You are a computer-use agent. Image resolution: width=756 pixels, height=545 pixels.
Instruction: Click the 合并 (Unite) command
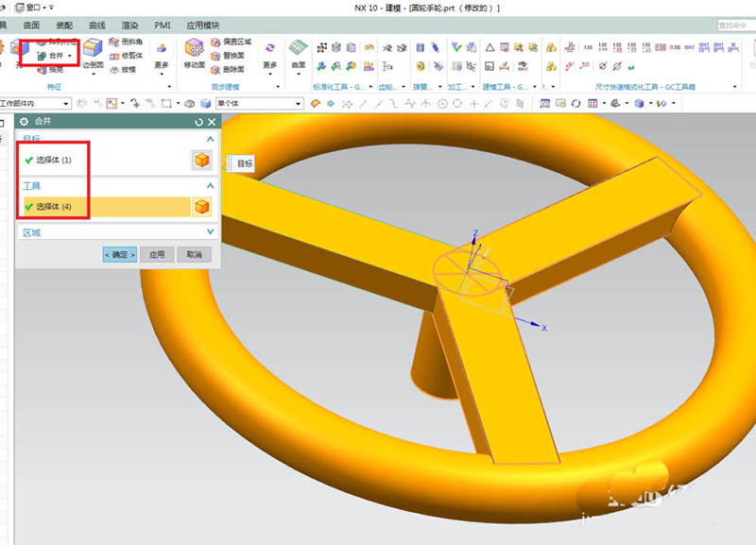[x=50, y=56]
